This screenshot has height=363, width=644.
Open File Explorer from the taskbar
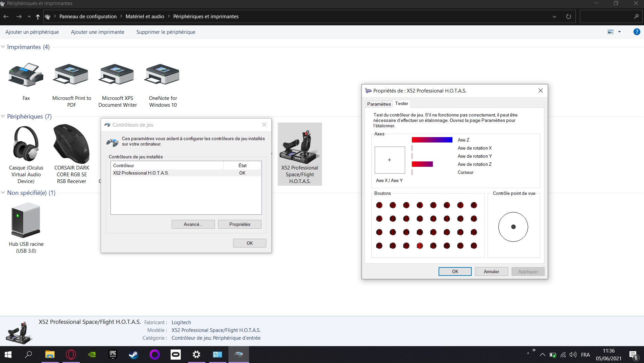50,355
